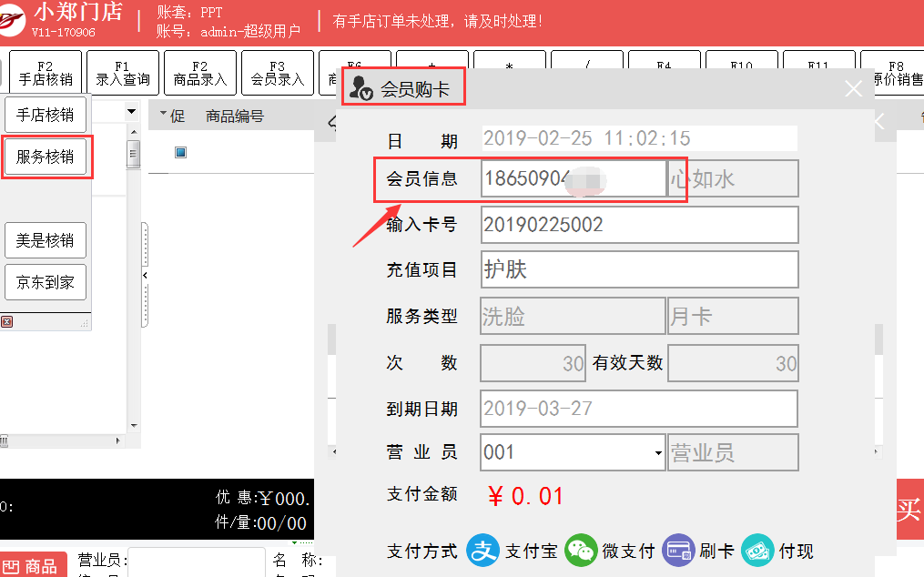This screenshot has width=924, height=577.
Task: Click the 营业员 name field beside 001
Action: [x=733, y=452]
